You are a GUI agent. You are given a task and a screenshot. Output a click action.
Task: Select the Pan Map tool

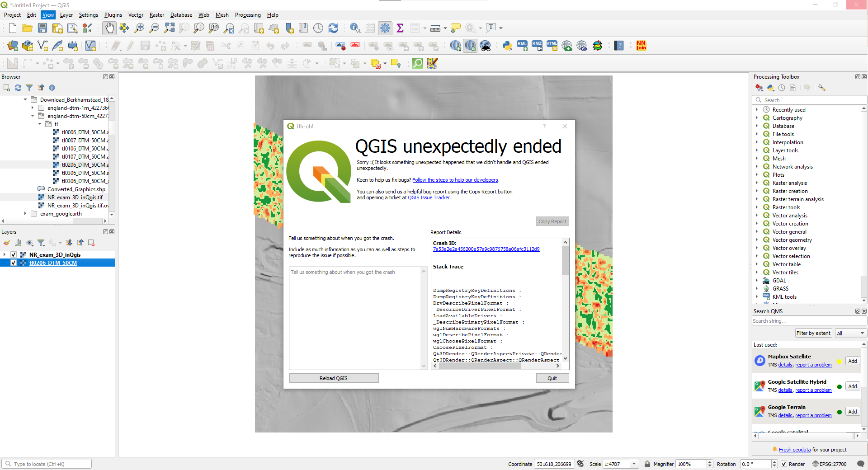(x=110, y=28)
